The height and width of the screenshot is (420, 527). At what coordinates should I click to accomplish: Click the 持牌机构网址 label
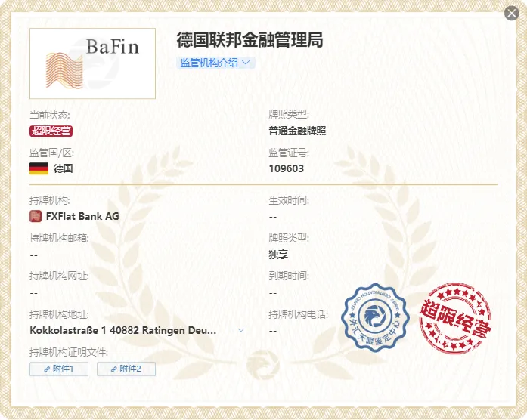pyautogui.click(x=59, y=276)
